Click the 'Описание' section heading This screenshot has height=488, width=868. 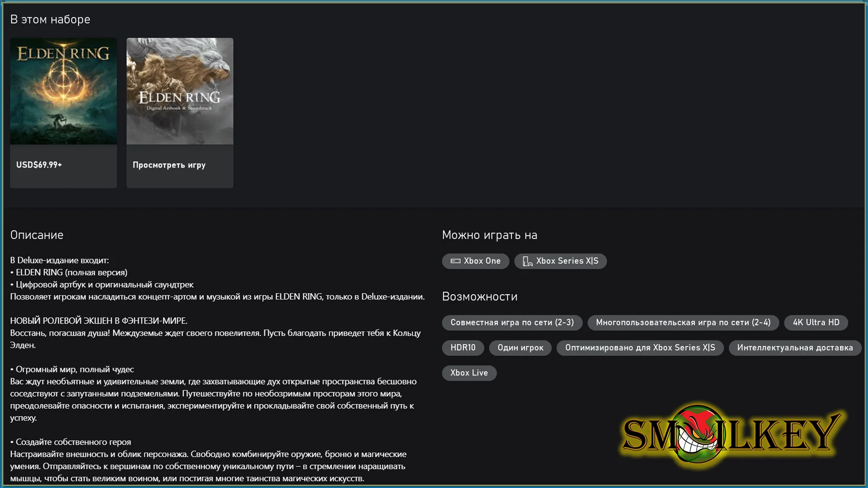[x=37, y=235]
